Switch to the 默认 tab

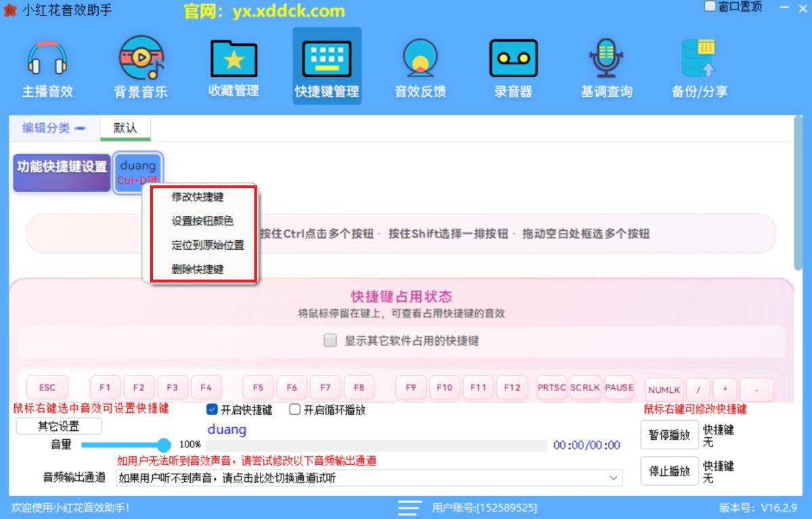point(125,127)
